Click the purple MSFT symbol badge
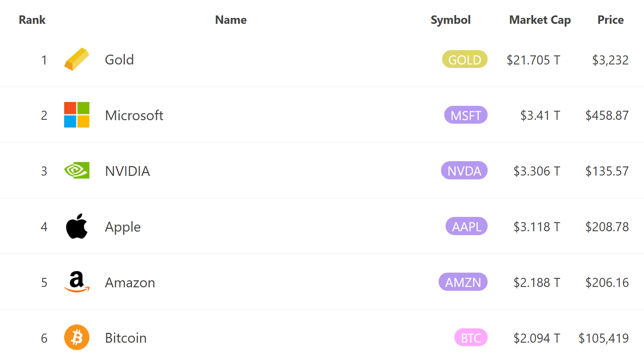Screen dimensions: 644x363 [x=466, y=115]
